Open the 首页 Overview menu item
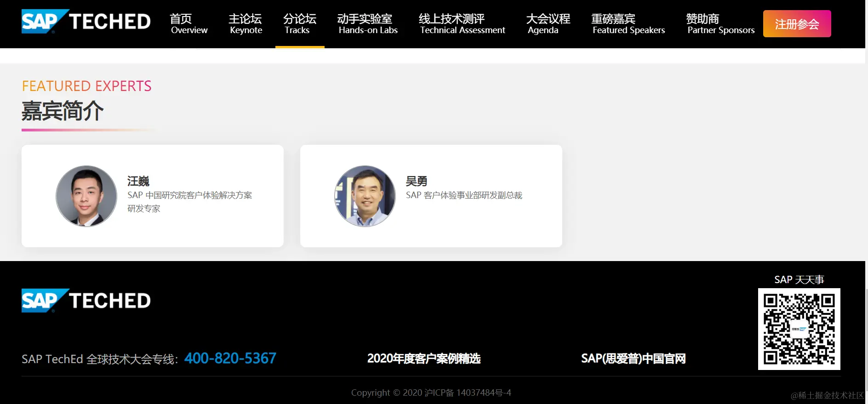 189,24
